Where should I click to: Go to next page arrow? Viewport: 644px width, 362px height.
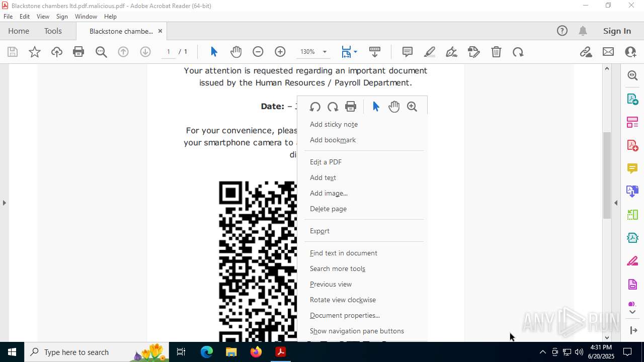click(145, 52)
